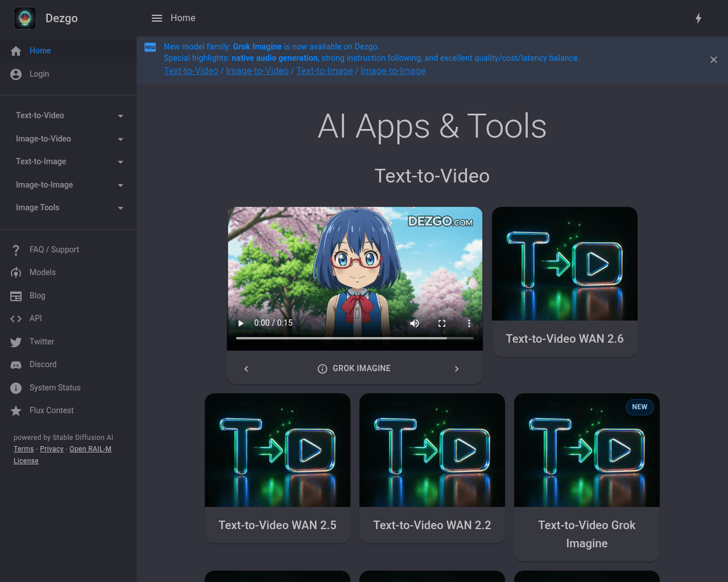Click the lightning bolt icon in header
The image size is (728, 582).
point(698,18)
